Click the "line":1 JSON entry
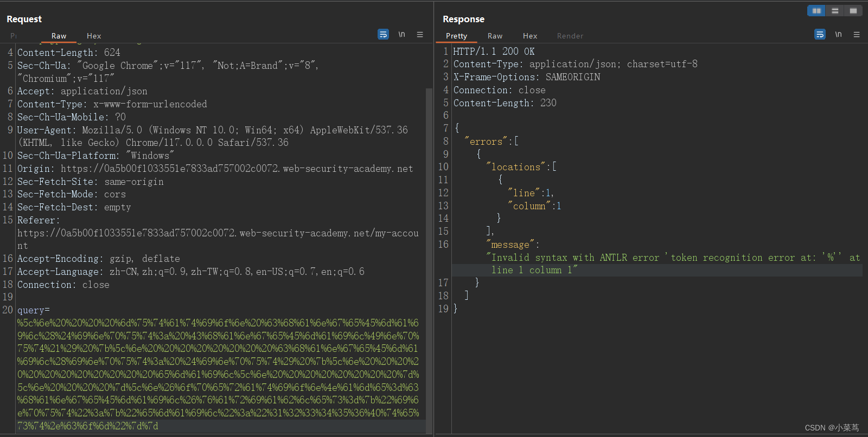The width and height of the screenshot is (868, 437). (530, 193)
